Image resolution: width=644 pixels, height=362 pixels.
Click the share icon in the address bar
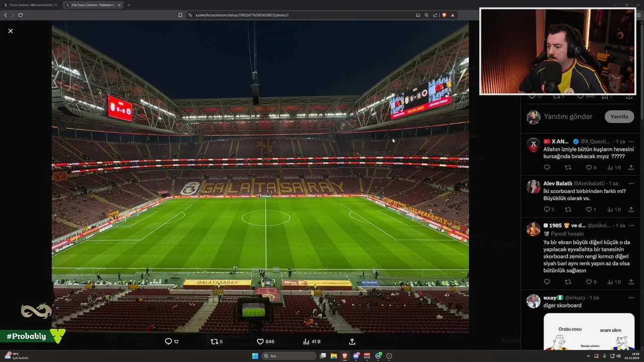[x=435, y=15]
